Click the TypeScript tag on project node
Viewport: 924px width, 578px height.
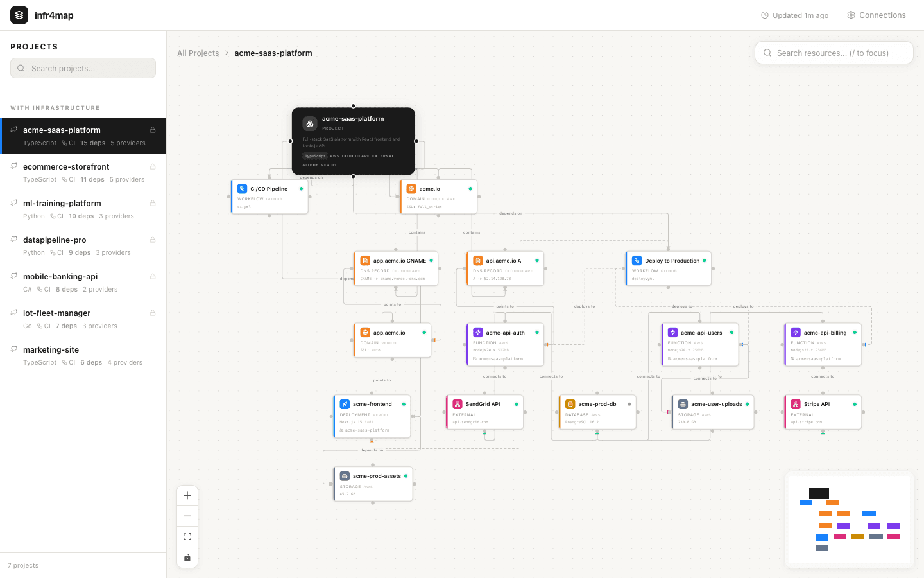pos(315,156)
